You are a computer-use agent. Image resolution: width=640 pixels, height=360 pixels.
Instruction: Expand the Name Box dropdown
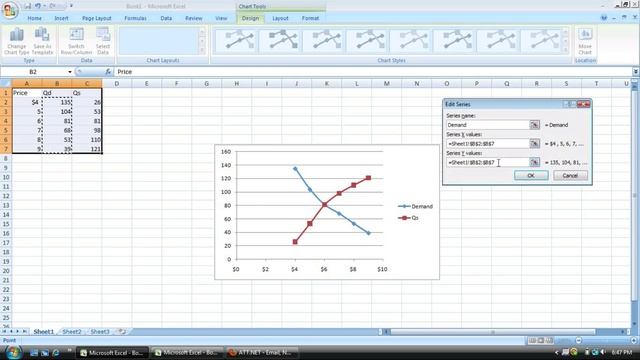pyautogui.click(x=70, y=72)
